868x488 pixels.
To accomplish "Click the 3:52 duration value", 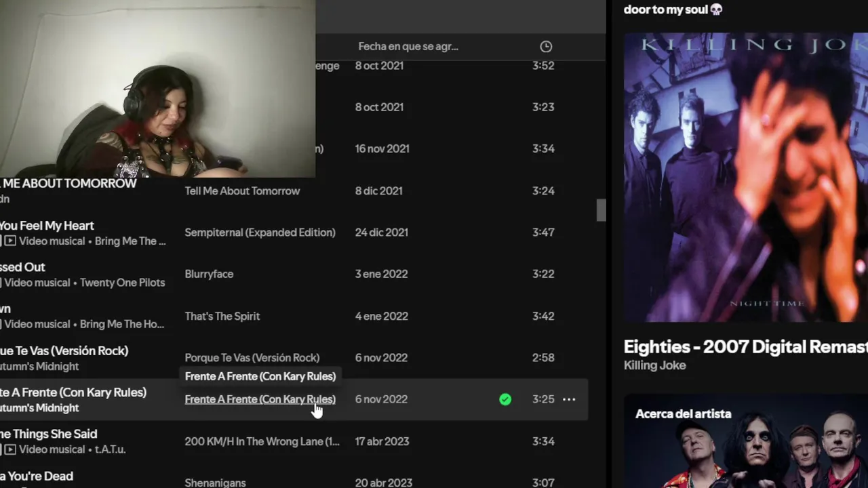I will pos(543,66).
